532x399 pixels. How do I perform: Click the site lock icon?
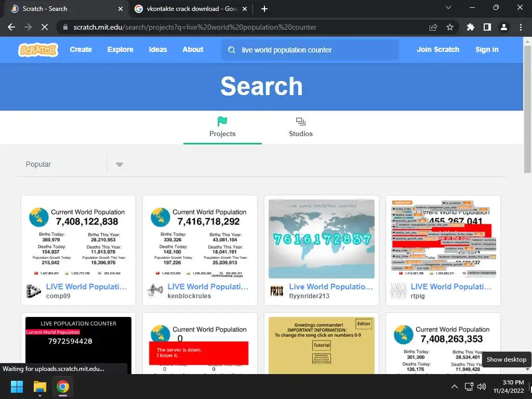(65, 27)
